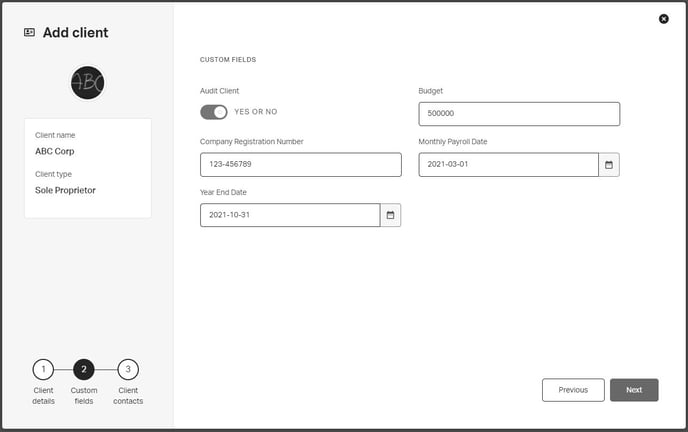This screenshot has height=432, width=688.
Task: Click the Monthly Payroll Date text field
Action: coord(508,164)
